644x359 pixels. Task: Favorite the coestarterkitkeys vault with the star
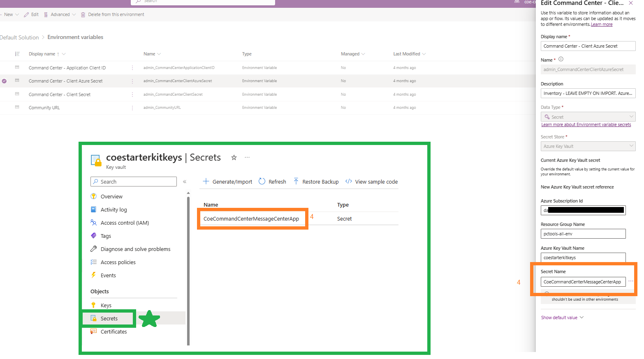[x=234, y=157]
